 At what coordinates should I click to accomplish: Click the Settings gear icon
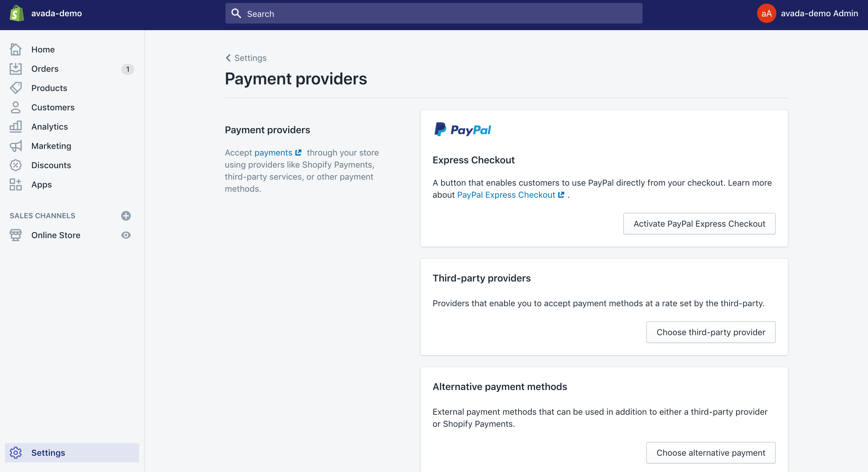pyautogui.click(x=16, y=453)
